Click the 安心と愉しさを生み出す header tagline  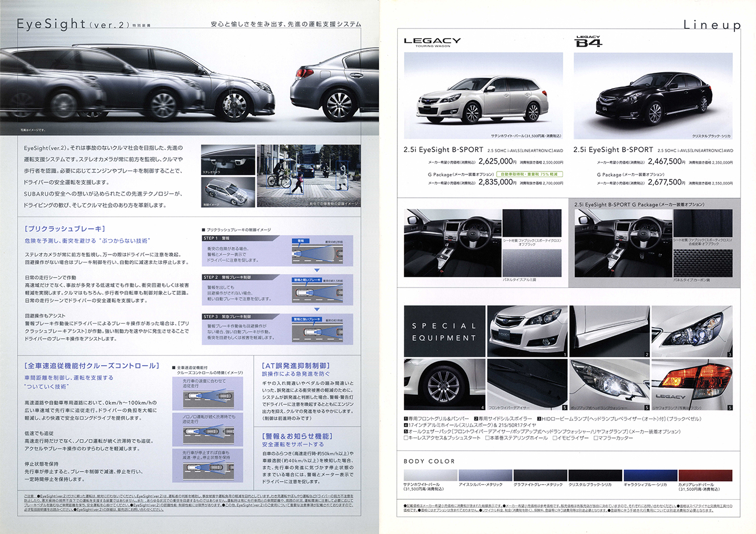tap(285, 24)
